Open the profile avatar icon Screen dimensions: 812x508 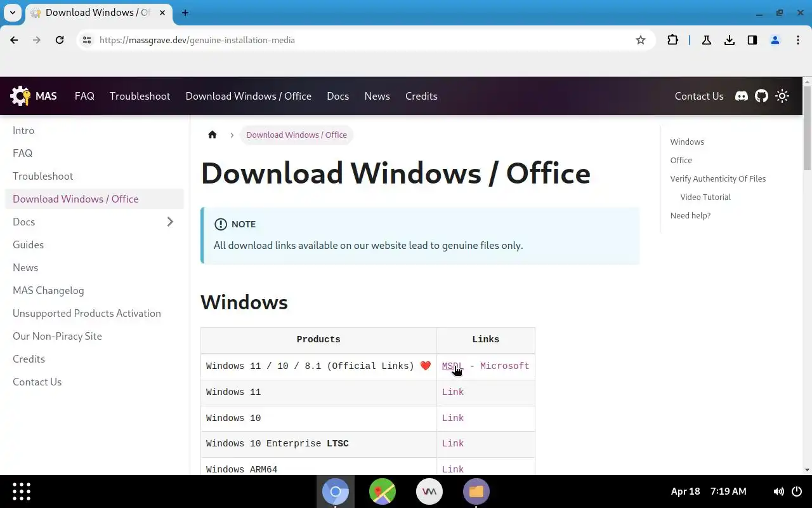coord(775,40)
